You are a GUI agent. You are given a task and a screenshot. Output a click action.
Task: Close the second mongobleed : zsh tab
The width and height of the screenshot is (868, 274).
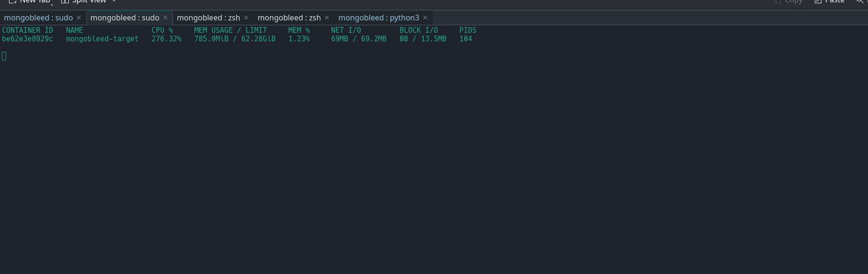(x=327, y=18)
